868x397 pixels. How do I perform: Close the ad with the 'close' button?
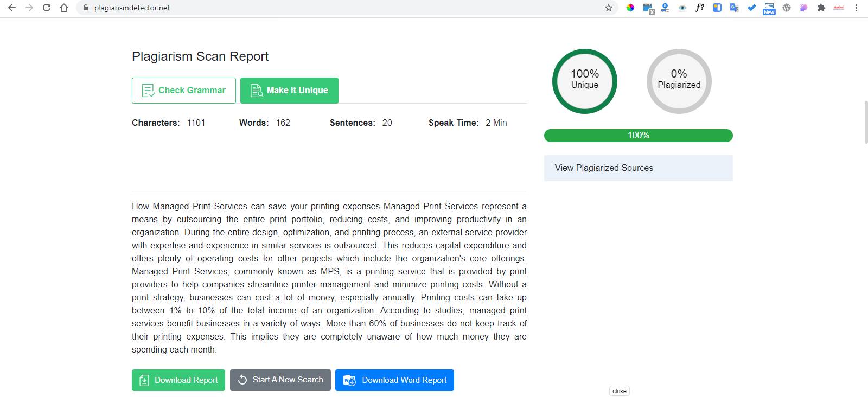[620, 391]
